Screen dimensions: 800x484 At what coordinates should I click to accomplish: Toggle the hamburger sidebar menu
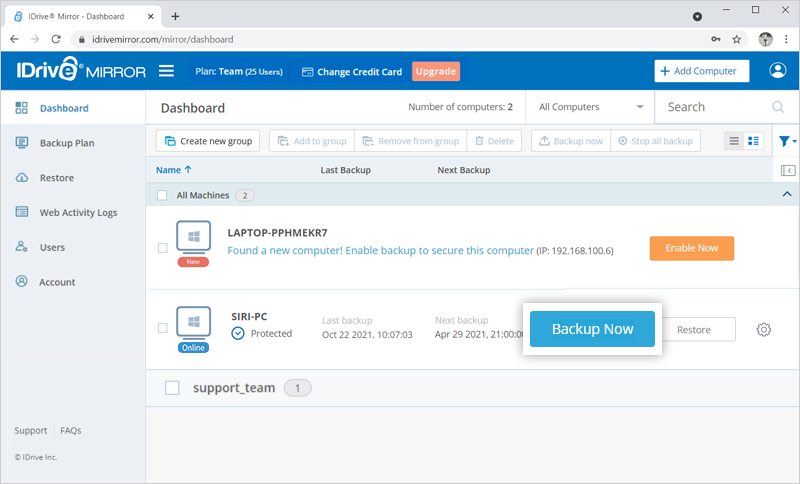166,71
